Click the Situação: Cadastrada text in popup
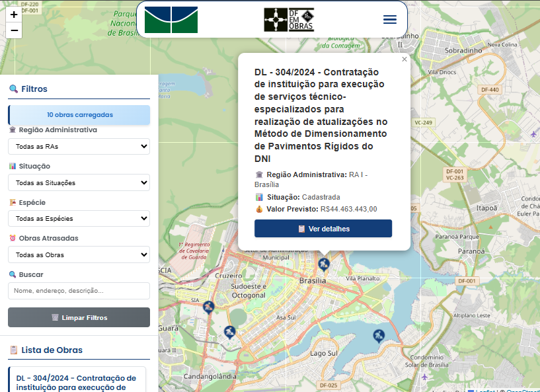Image resolution: width=540 pixels, height=392 pixels. pos(303,197)
